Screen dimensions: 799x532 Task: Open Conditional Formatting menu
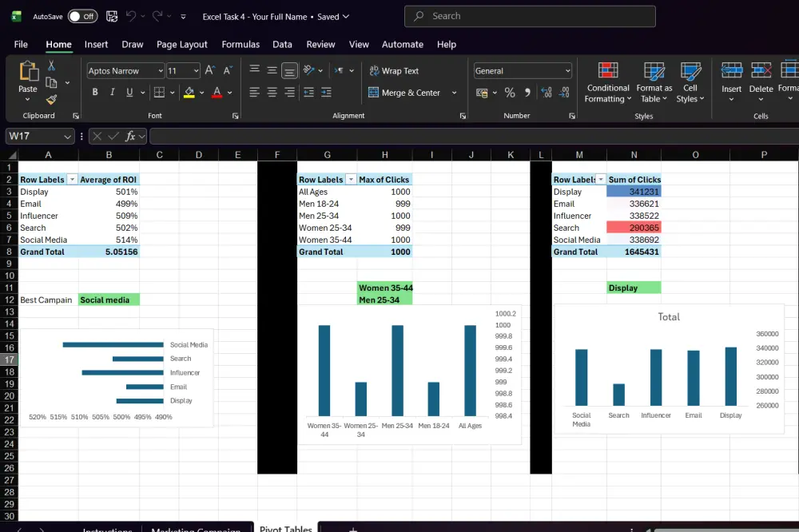point(608,82)
